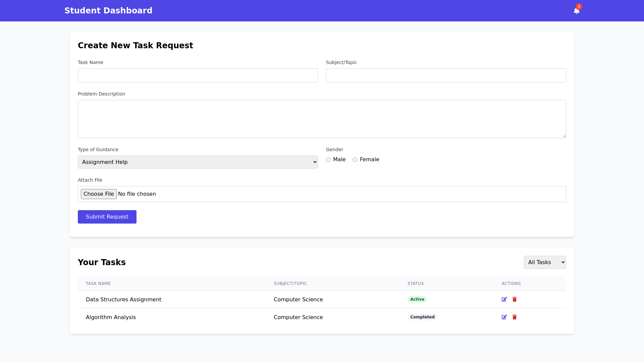Submit the new task request

point(107,217)
